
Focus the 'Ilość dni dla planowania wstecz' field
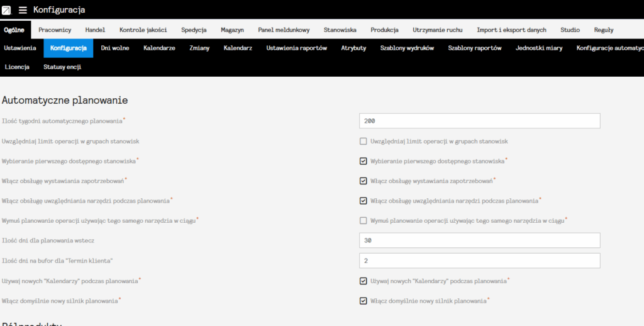point(479,240)
